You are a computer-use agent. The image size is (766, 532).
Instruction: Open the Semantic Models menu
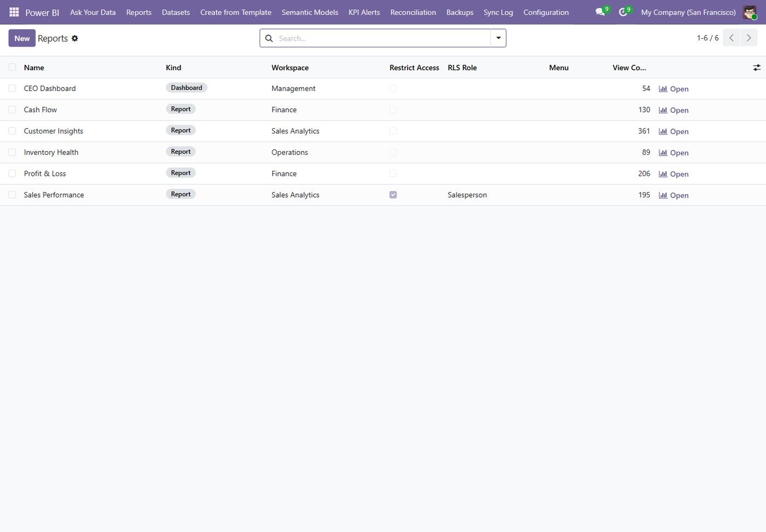click(x=310, y=12)
